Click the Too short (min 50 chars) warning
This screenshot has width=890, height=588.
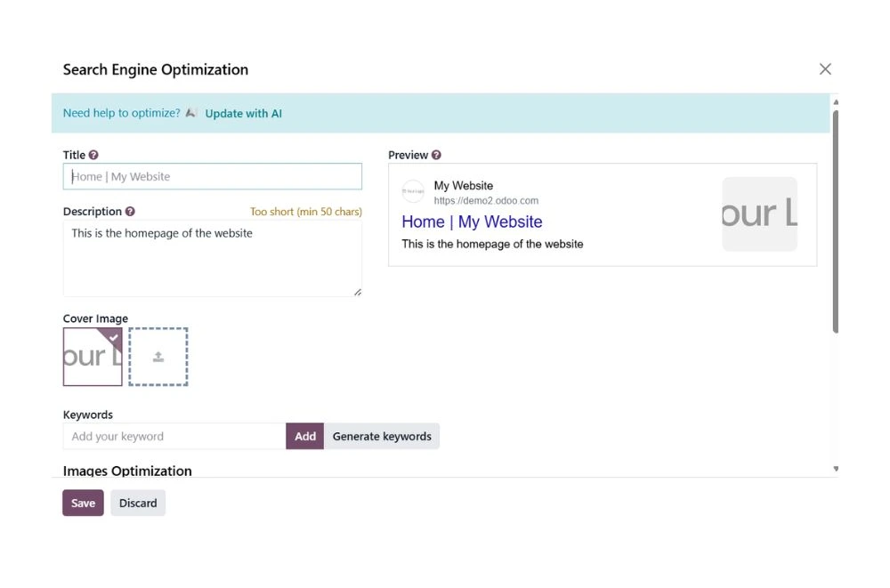click(x=306, y=212)
